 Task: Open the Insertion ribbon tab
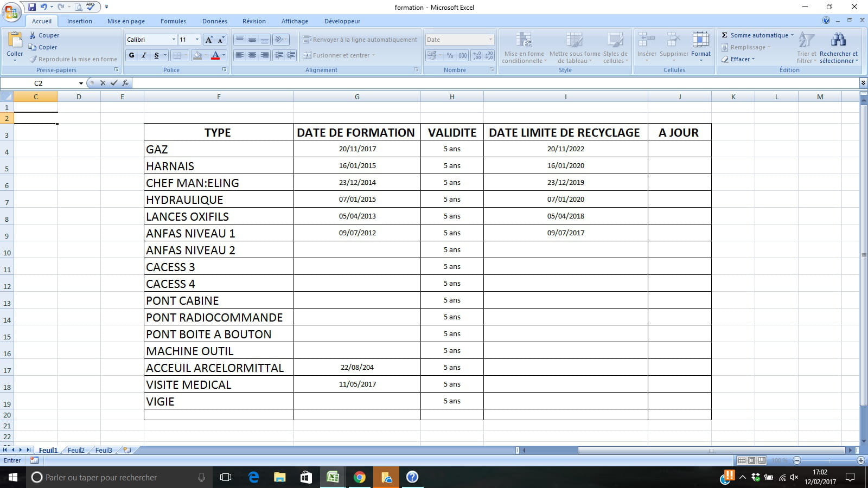(x=79, y=21)
